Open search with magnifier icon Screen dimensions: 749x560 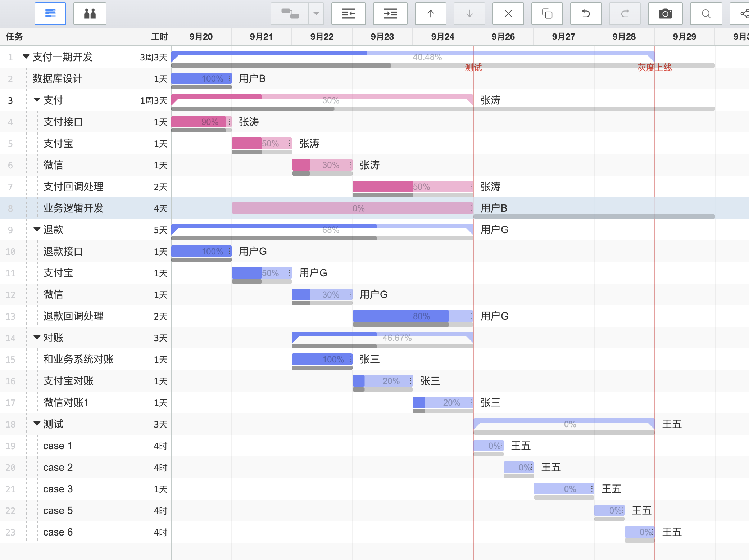pos(706,14)
